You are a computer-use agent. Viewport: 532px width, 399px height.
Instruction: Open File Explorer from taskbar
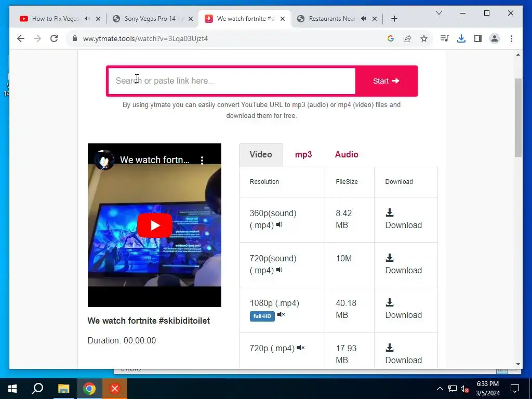(x=63, y=389)
